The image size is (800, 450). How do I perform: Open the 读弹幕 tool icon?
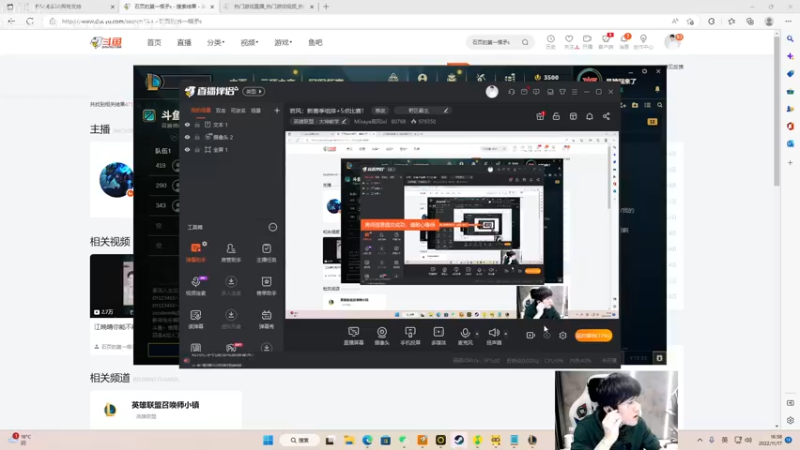click(196, 319)
